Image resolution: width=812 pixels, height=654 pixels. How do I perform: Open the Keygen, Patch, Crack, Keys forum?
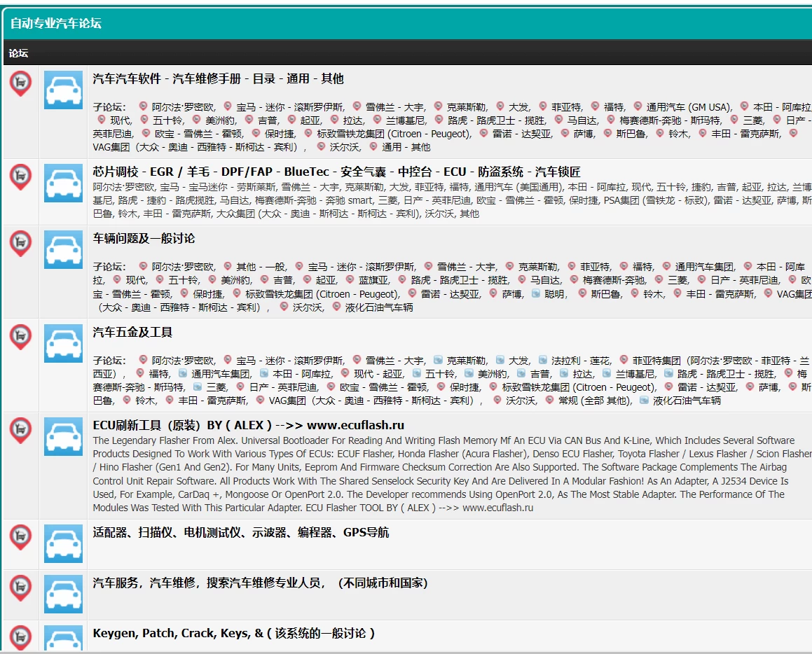click(233, 634)
